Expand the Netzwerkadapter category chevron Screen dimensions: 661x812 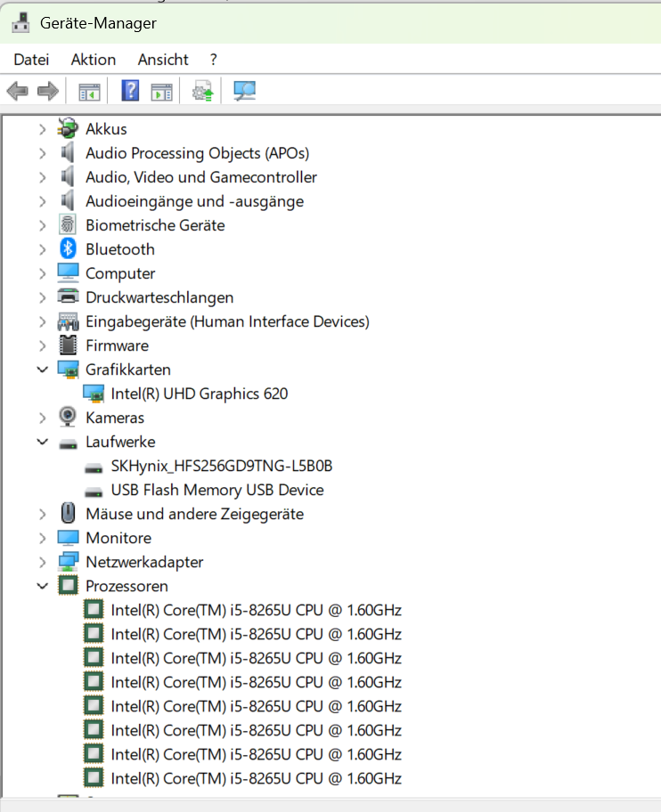(x=42, y=562)
